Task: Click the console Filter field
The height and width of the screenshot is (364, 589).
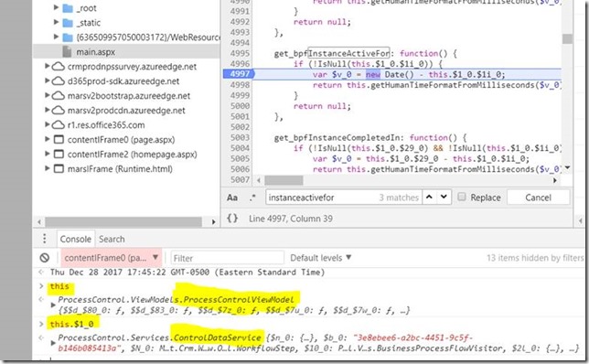Action: pos(227,258)
